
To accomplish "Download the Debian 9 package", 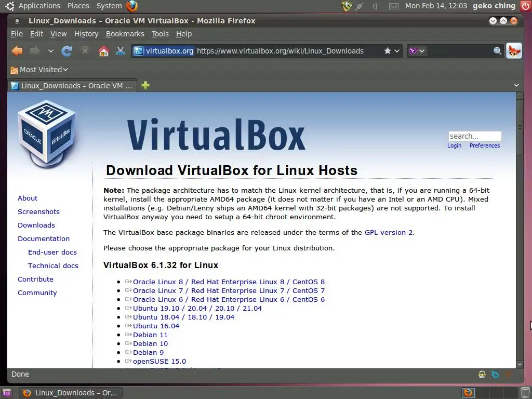I will [x=148, y=353].
